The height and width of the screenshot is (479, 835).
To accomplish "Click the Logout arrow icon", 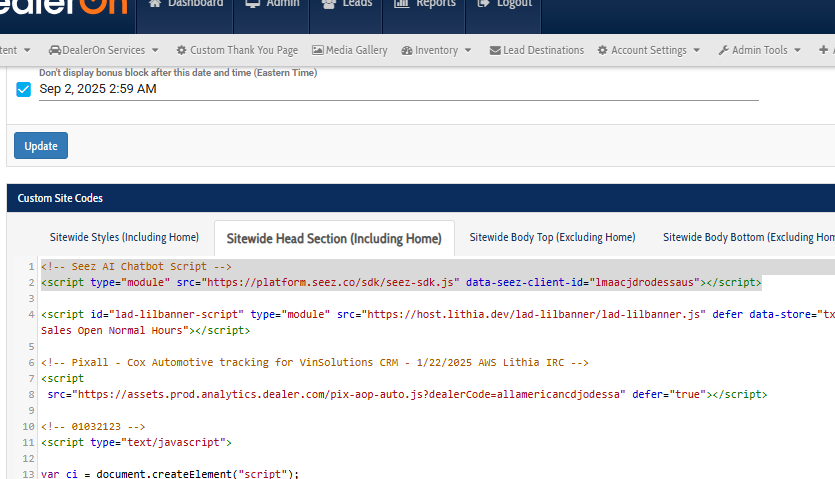I will pos(484,4).
